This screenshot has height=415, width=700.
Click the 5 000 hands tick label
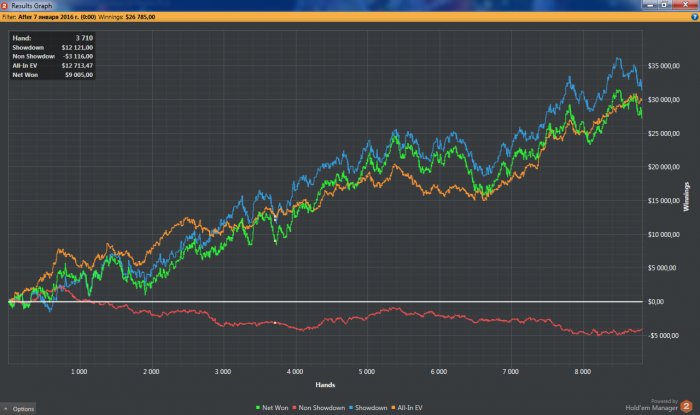pos(365,371)
